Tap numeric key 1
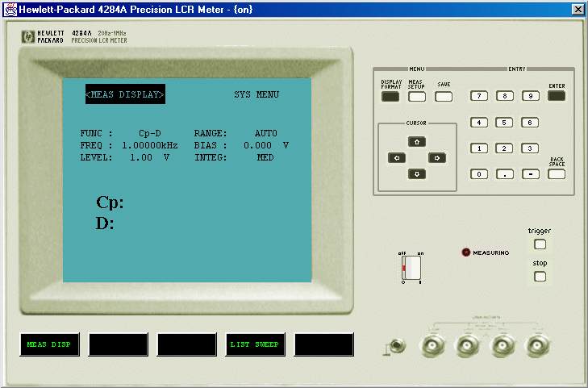588x388 pixels. coord(479,148)
